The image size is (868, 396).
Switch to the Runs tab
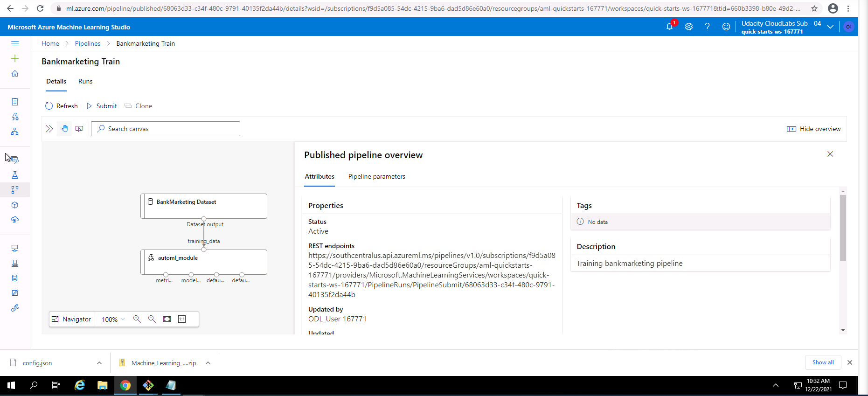coord(85,81)
